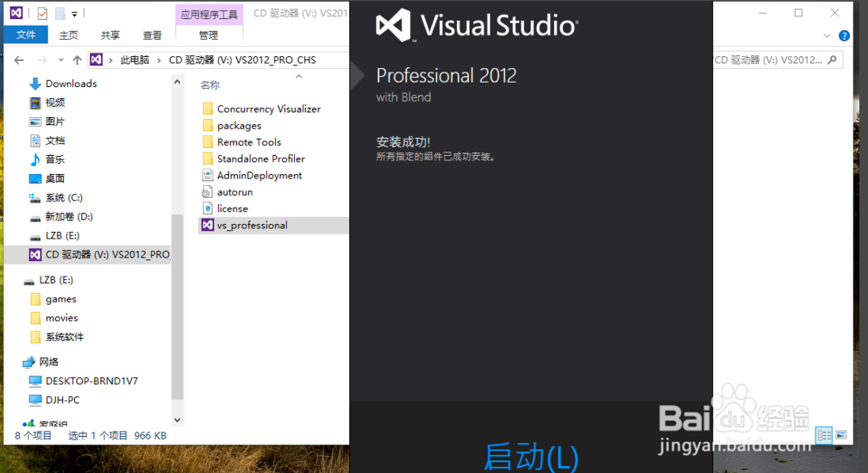868x473 pixels.
Task: Select the Standalone Profiler folder
Action: click(x=260, y=159)
